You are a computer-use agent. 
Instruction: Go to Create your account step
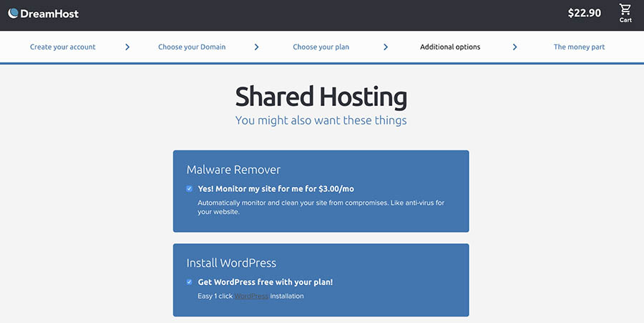tap(63, 47)
